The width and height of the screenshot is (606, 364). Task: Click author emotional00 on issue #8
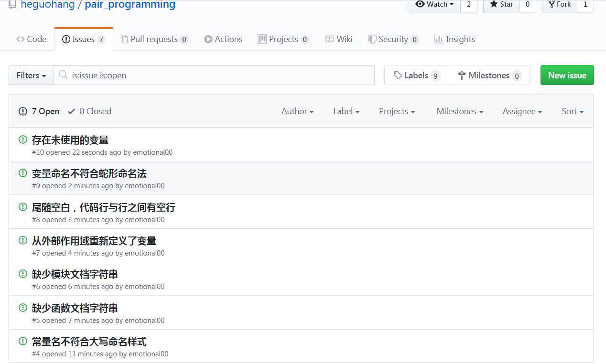(x=145, y=220)
